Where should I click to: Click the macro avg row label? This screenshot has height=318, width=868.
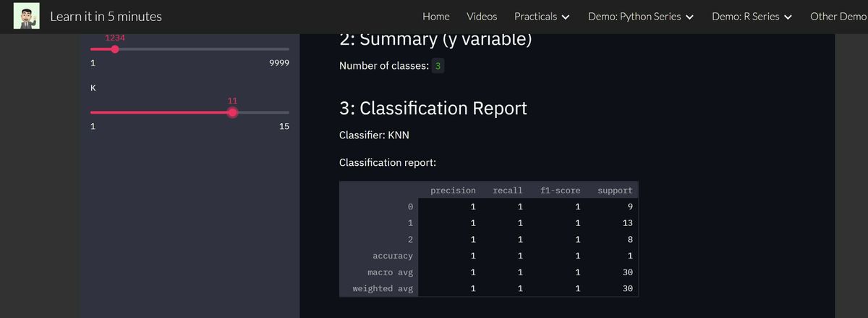[x=390, y=272]
